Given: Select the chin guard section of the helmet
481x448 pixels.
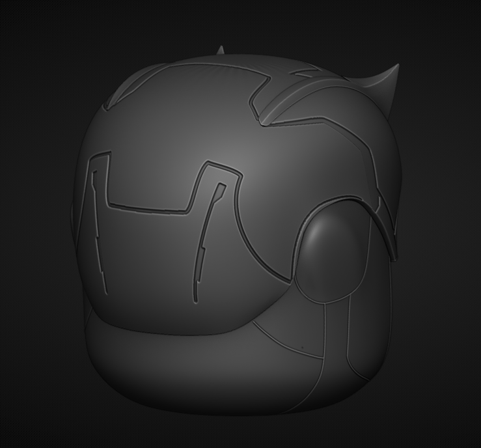Looking at the screenshot, I should 197,368.
